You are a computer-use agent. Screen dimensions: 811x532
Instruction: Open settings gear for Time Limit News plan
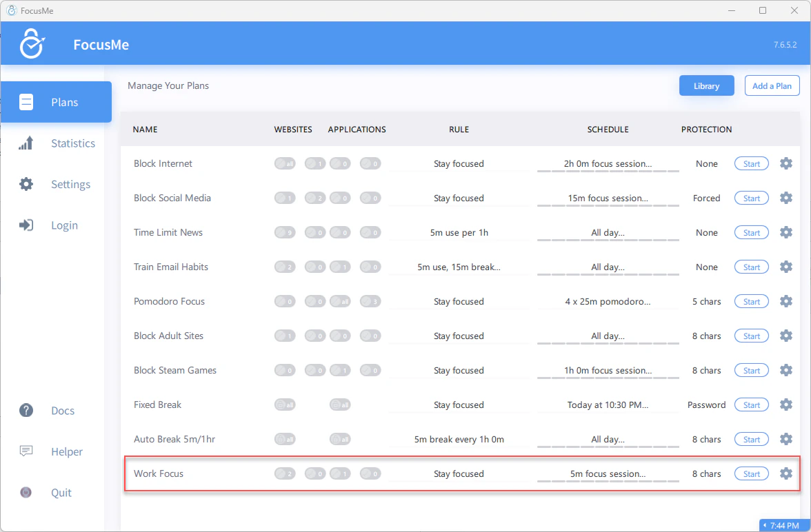point(785,233)
